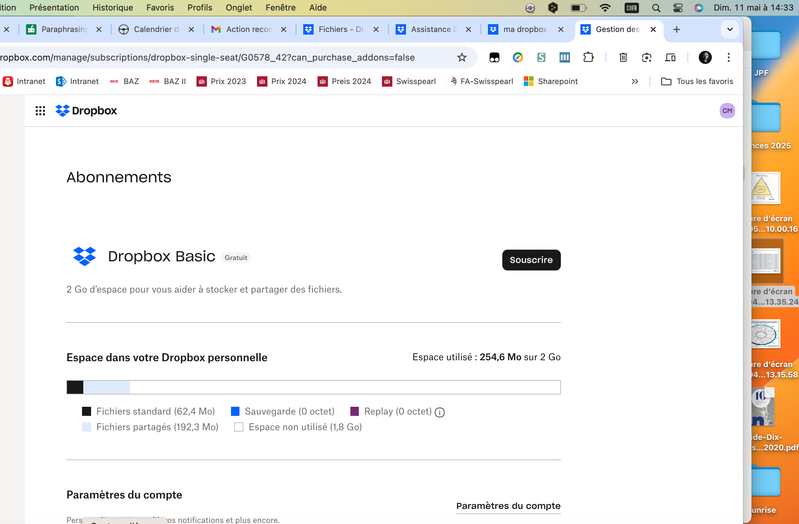This screenshot has width=799, height=524.
Task: Switch to the Calendrier tab
Action: (156, 30)
